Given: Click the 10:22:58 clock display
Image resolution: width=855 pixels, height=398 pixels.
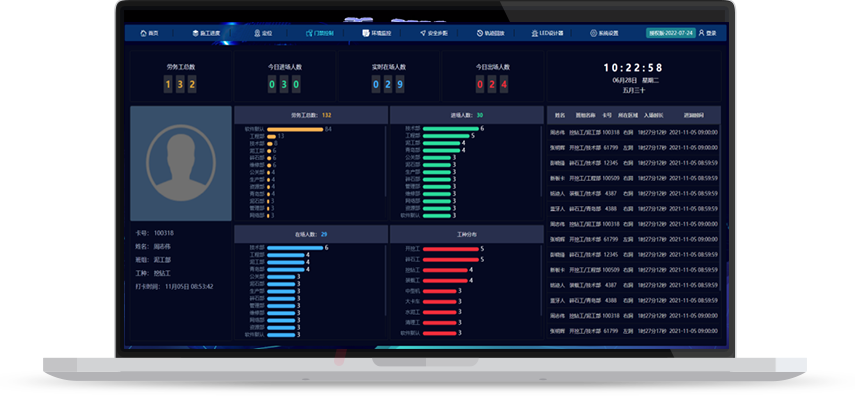Looking at the screenshot, I should (633, 68).
